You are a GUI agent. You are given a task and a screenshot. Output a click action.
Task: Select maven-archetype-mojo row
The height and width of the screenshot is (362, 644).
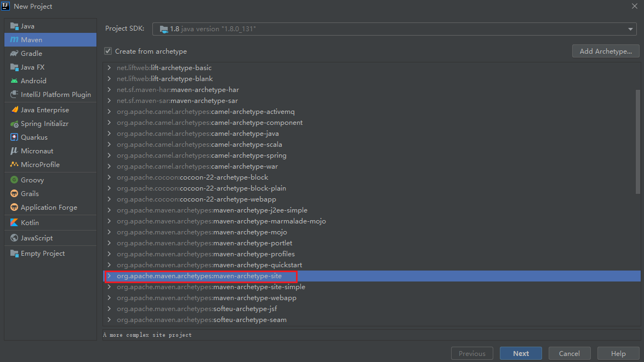coord(372,232)
